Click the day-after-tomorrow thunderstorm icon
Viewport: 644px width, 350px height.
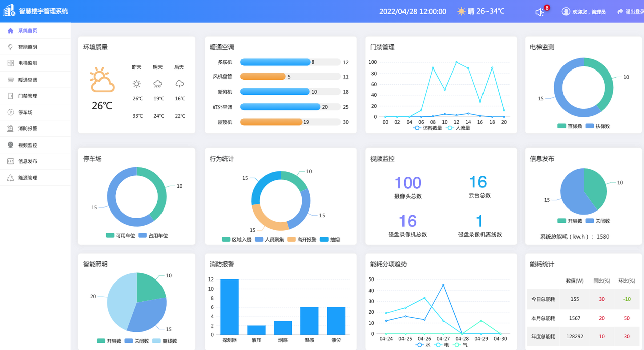coord(180,84)
